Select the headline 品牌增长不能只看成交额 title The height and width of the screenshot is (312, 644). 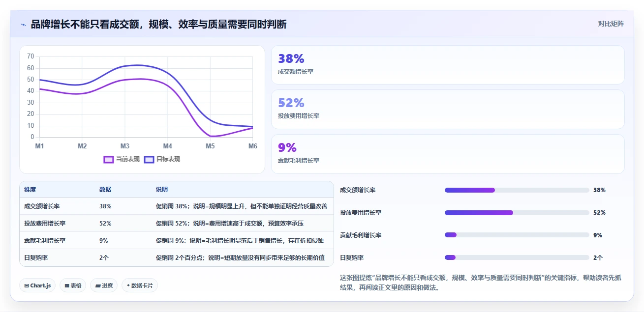(x=158, y=24)
